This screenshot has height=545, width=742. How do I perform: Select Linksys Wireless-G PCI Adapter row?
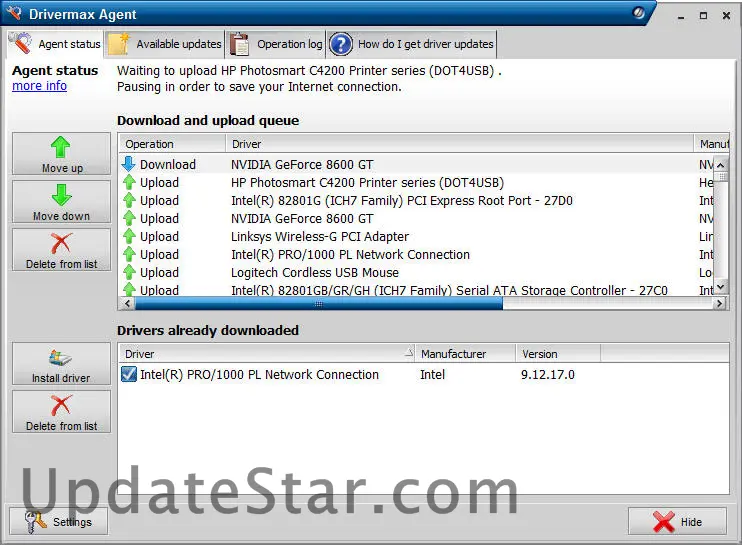click(x=320, y=237)
